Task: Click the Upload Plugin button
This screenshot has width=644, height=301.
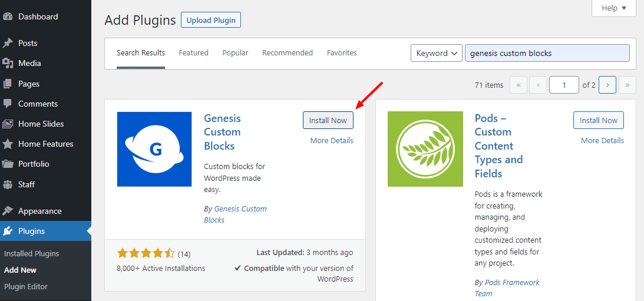Action: 211,20
